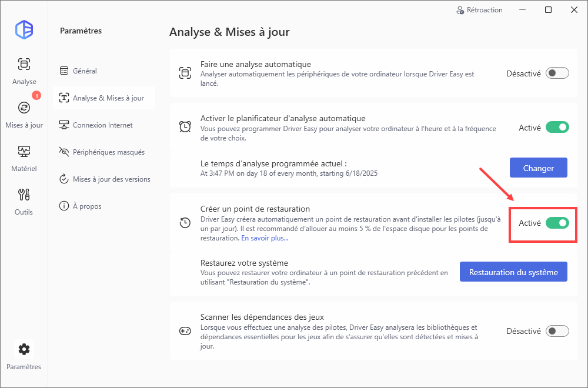The width and height of the screenshot is (588, 388).
Task: Click the 'Le temps d'analyse programmée actuel' label
Action: pos(273,164)
